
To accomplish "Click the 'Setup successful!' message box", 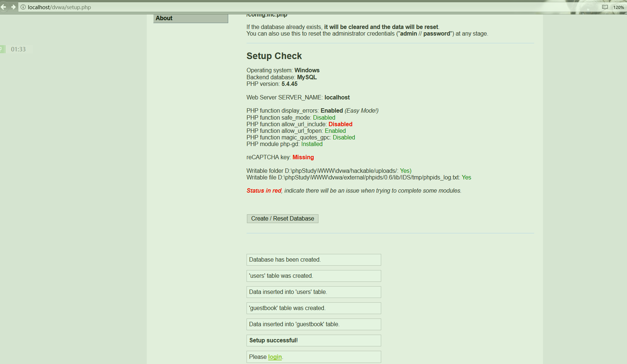I will pyautogui.click(x=313, y=341).
